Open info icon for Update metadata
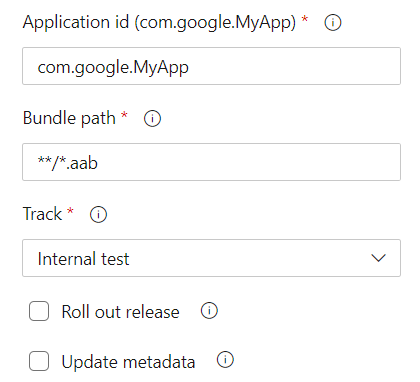Screen dimensions: 420x382 tap(225, 360)
